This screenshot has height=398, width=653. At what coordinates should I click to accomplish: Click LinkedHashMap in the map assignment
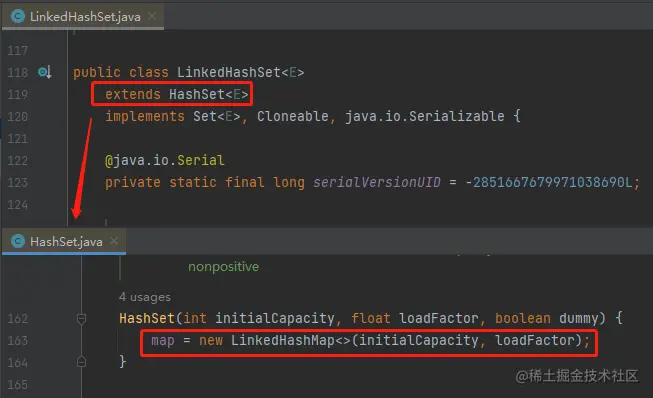(x=283, y=341)
